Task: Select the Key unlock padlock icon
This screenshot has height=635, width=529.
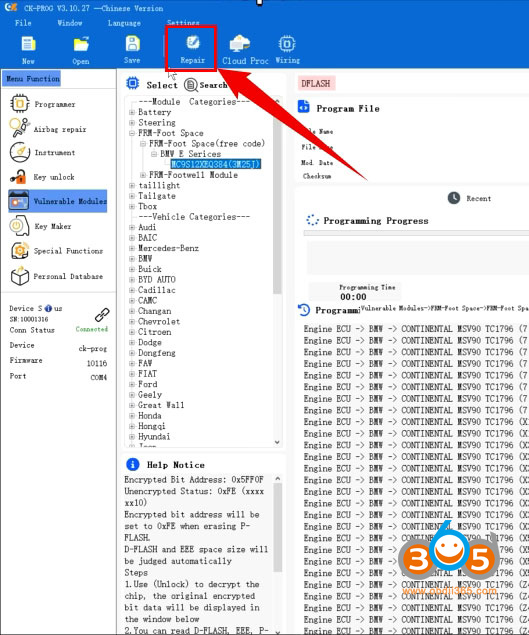Action: coord(19,177)
